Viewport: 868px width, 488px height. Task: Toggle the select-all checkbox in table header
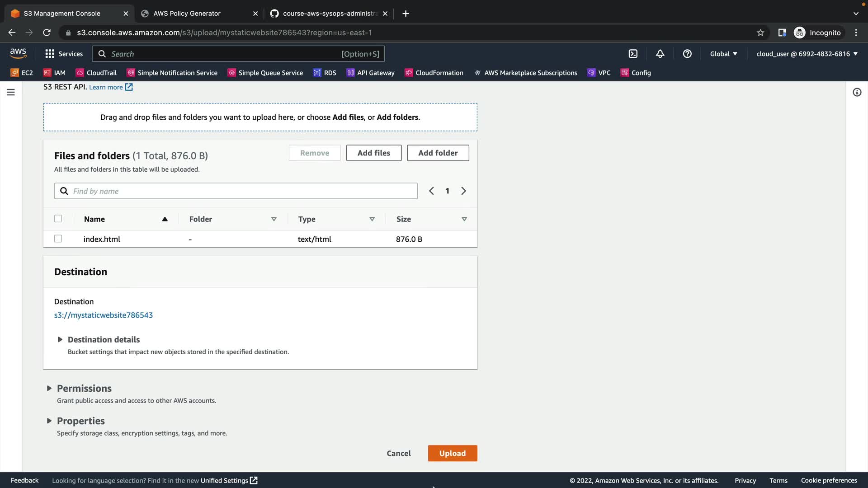58,219
